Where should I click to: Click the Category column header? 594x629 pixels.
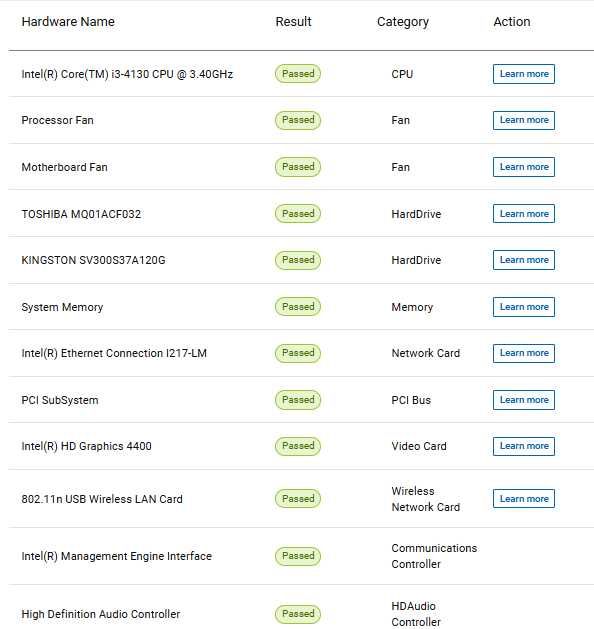(403, 22)
